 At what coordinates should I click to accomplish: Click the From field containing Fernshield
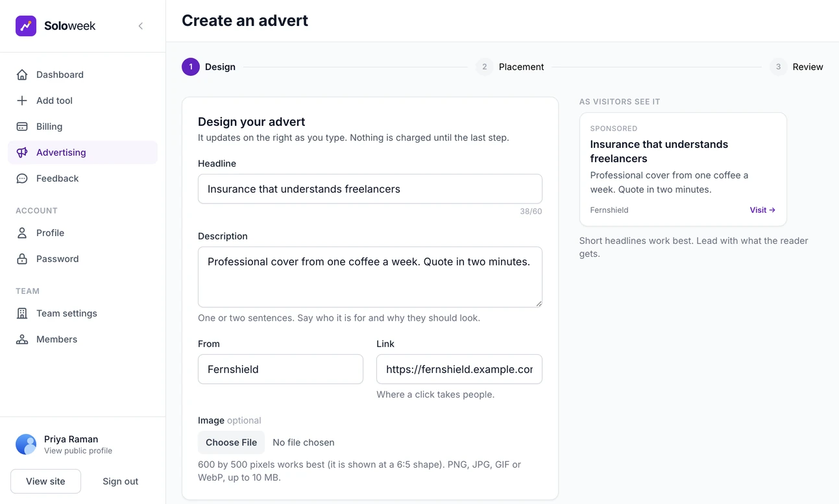(280, 369)
